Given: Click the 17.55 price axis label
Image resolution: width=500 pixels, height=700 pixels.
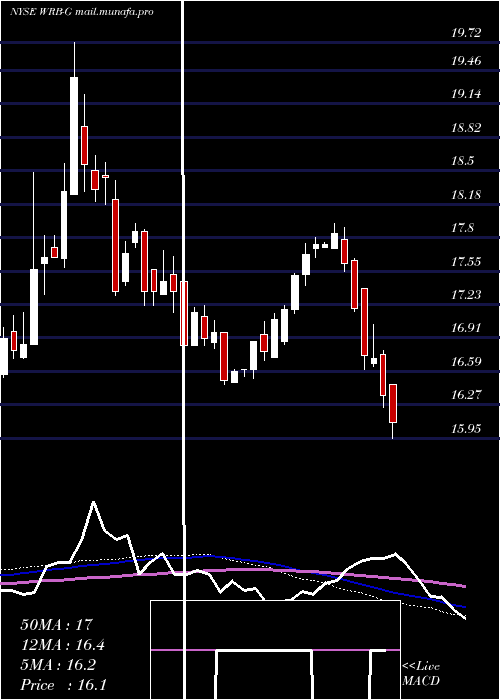Looking at the screenshot, I should click(466, 262).
